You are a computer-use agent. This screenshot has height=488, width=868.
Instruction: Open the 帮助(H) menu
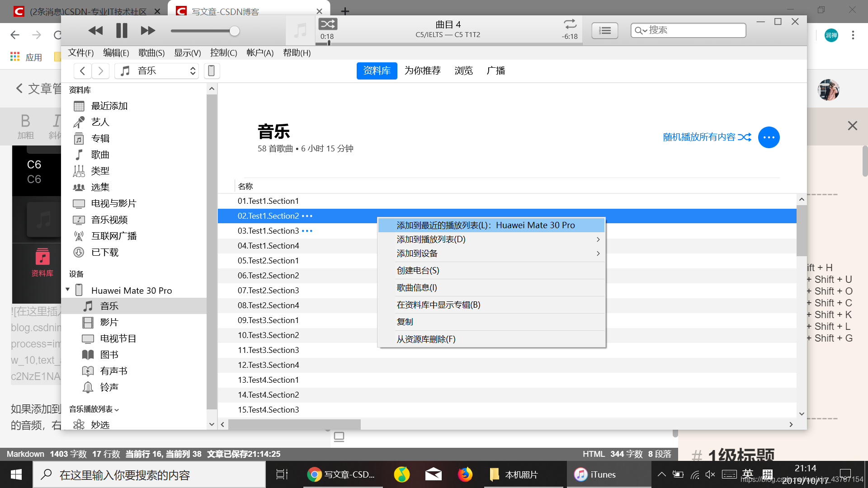tap(297, 53)
